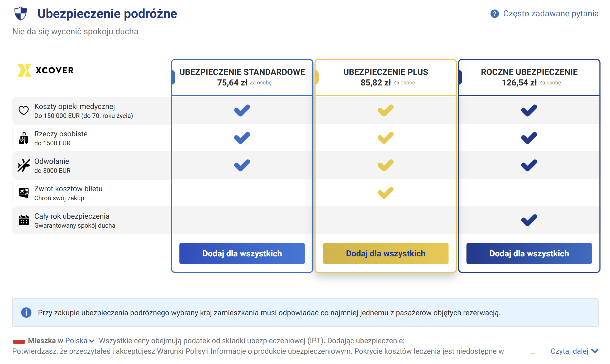Click the Standard plan medical costs checkmark
The width and height of the screenshot is (610, 364).
[242, 111]
